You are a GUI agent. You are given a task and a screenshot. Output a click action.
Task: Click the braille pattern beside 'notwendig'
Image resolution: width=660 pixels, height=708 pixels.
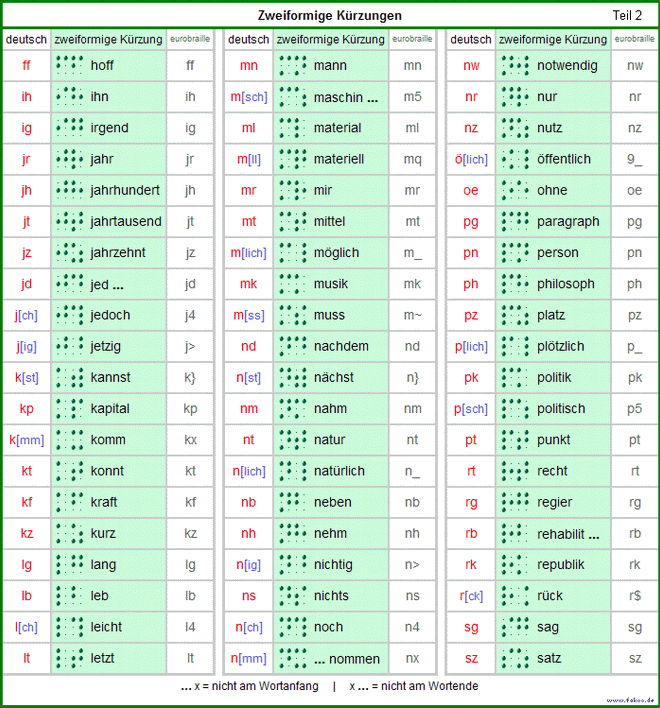[x=515, y=65]
